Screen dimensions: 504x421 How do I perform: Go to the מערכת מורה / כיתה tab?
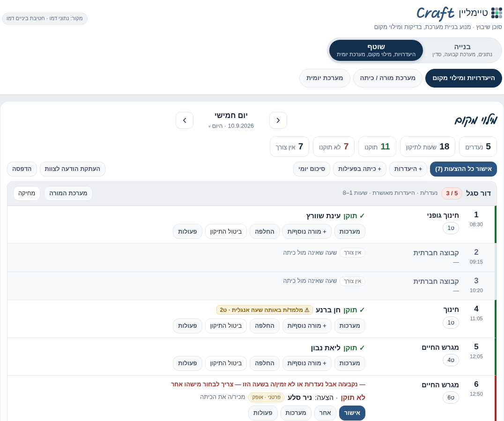(x=388, y=78)
